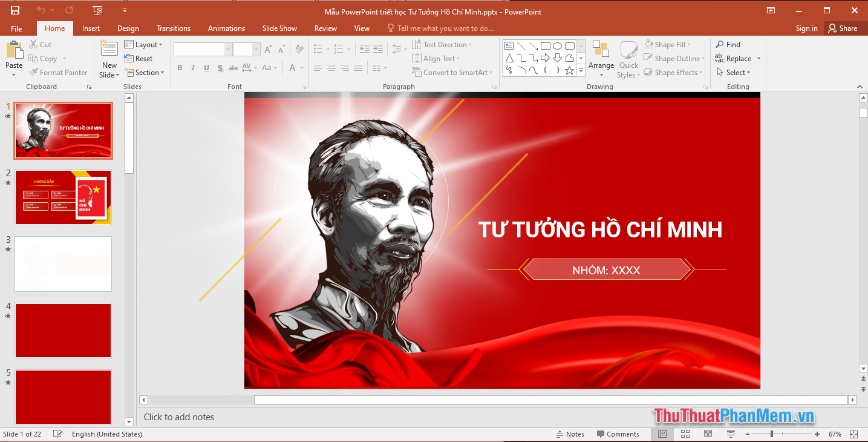Open Comments from the status bar

click(619, 434)
